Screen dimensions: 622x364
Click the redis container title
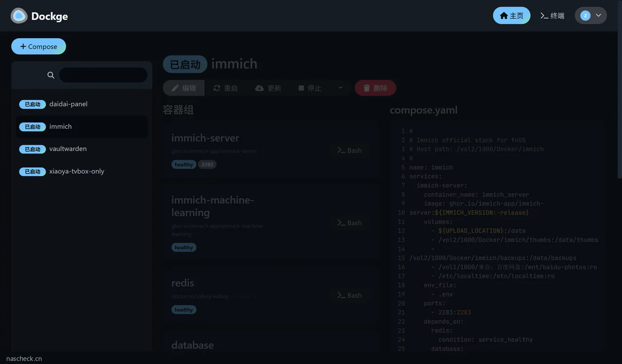(x=183, y=283)
